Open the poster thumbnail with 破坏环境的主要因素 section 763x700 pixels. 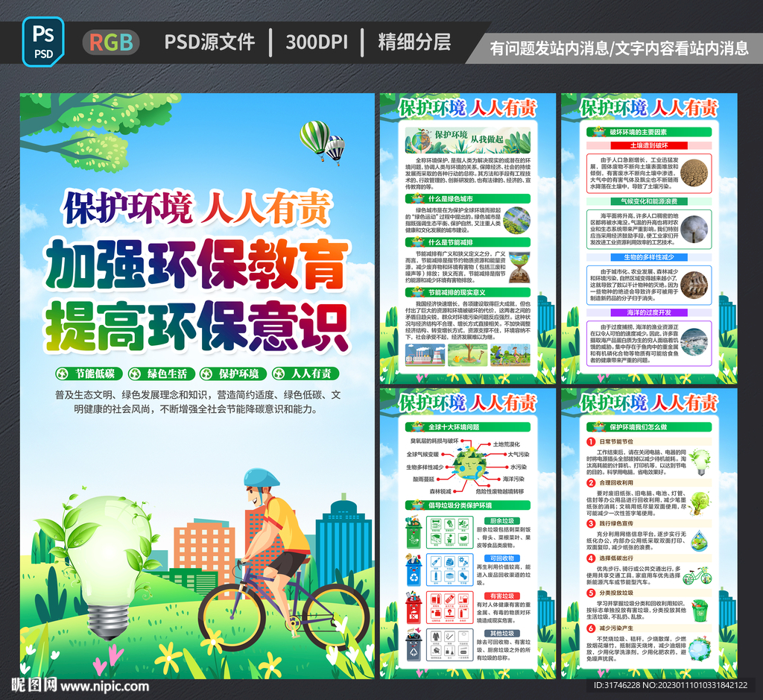[x=649, y=239]
